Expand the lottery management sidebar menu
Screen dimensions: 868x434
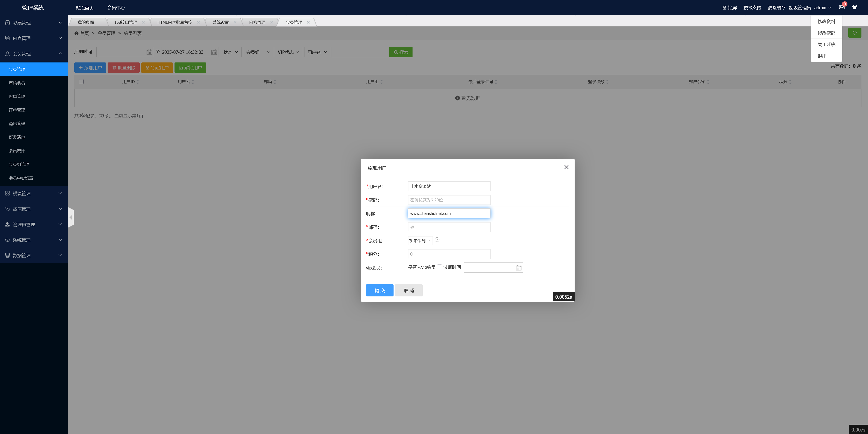(x=34, y=23)
